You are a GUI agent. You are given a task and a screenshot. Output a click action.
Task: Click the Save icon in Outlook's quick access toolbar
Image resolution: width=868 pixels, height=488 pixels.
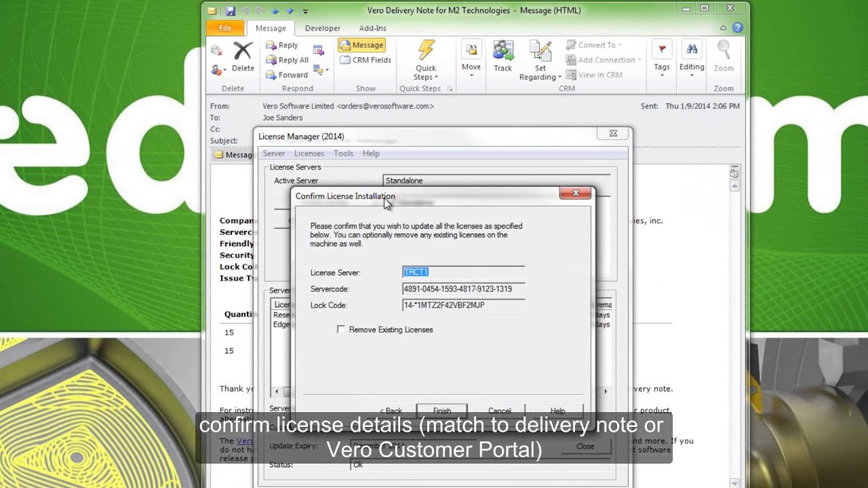(231, 11)
